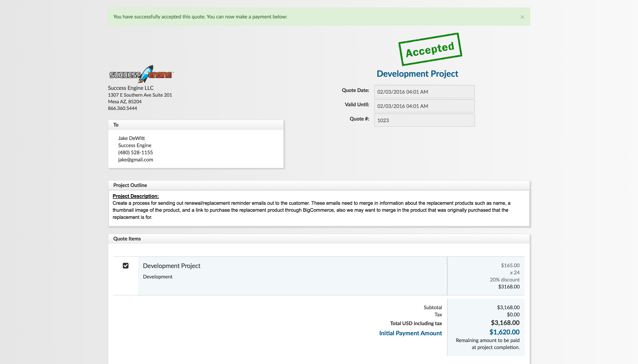The width and height of the screenshot is (638, 364).
Task: Click the $3,168.00 total including tax
Action: [505, 323]
